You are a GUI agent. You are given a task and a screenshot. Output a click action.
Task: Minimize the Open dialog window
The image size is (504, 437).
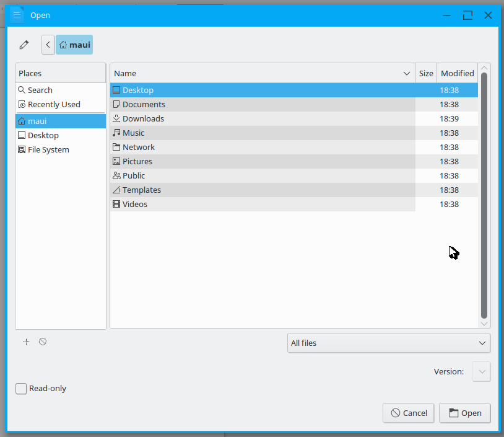tap(447, 15)
